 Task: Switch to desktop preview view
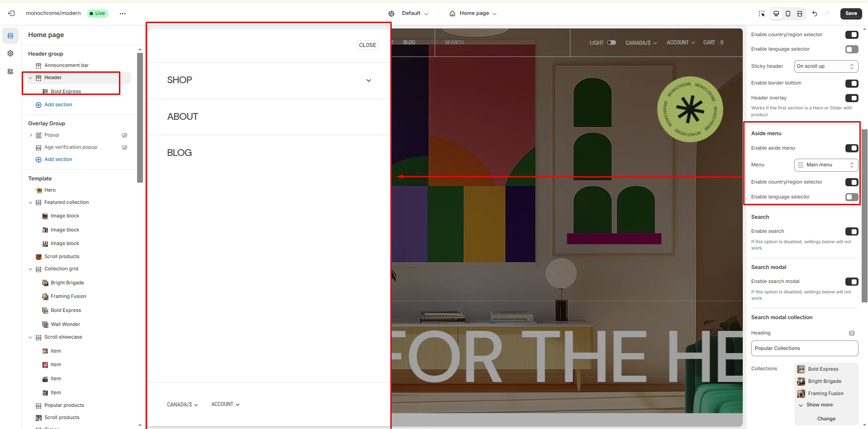click(776, 14)
